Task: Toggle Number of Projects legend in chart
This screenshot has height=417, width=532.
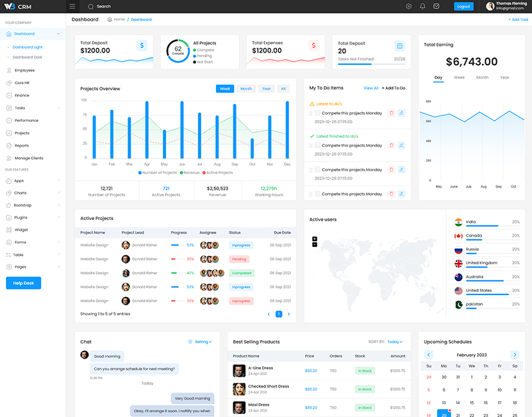Action: click(158, 173)
